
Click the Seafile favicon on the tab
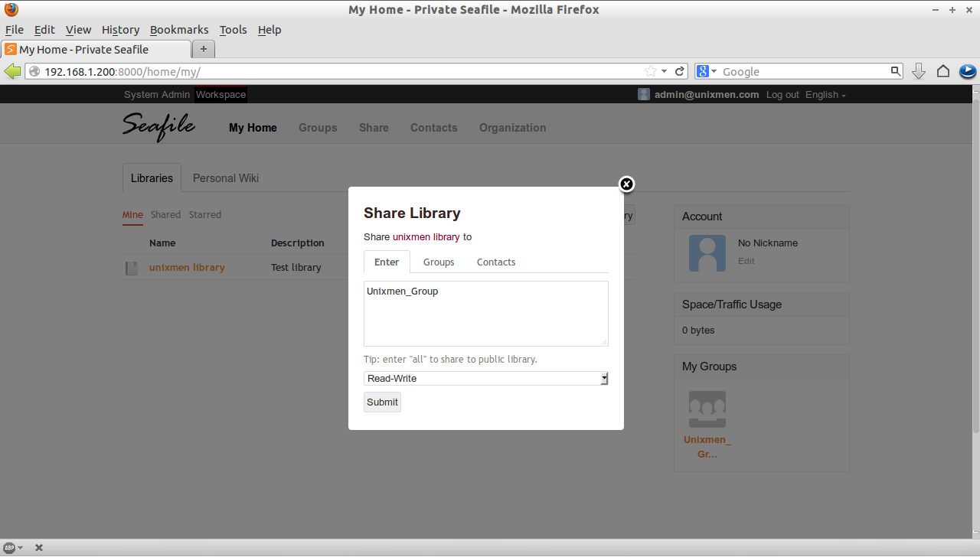[x=11, y=49]
